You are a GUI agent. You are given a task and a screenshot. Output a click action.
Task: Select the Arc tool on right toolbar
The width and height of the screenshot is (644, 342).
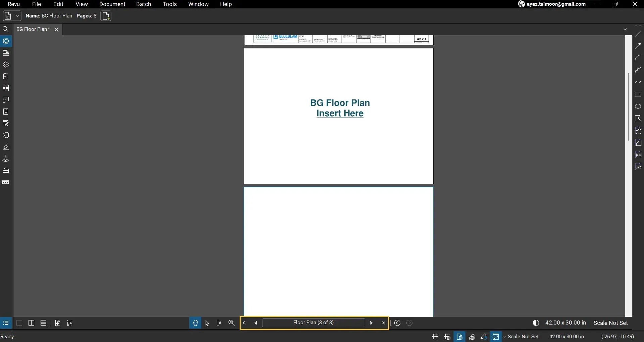coord(638,58)
